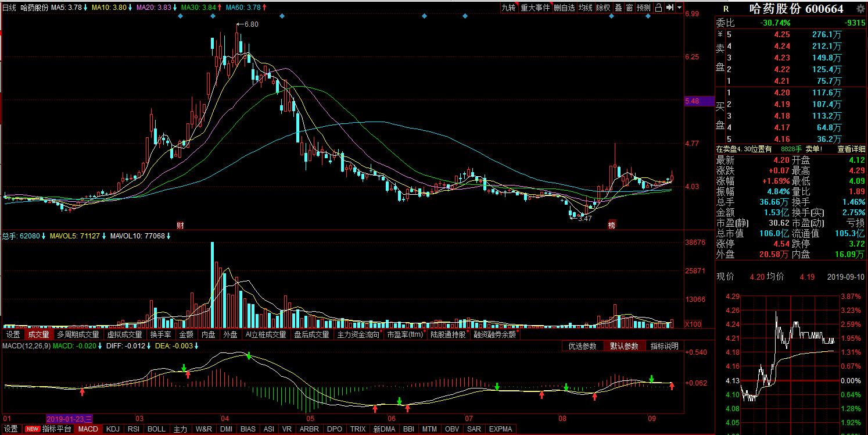Open 查看详细 order detail link
The height and width of the screenshot is (435, 868).
tap(851, 149)
